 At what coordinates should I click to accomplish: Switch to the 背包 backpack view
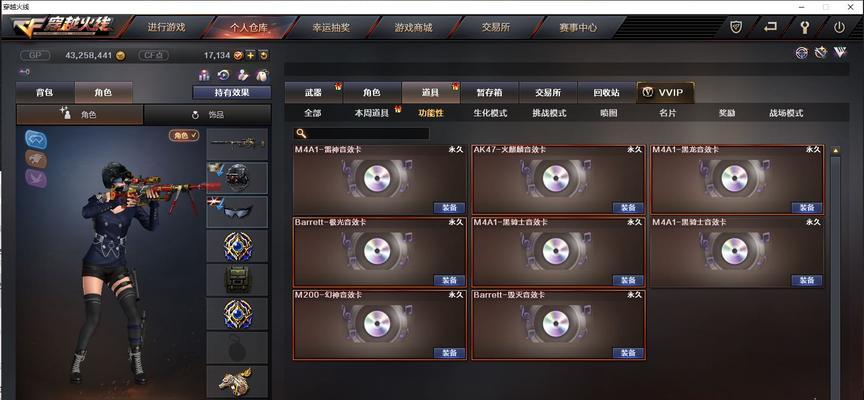[44, 93]
